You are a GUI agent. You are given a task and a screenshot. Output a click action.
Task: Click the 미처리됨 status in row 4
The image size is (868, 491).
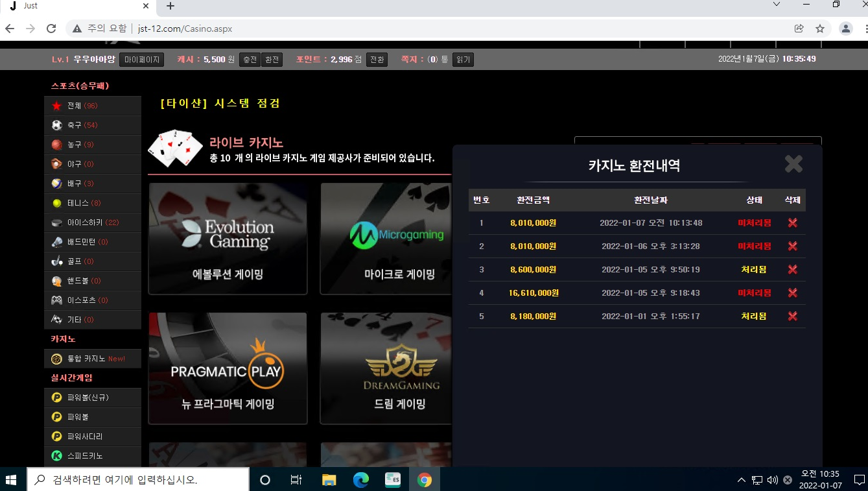(755, 293)
